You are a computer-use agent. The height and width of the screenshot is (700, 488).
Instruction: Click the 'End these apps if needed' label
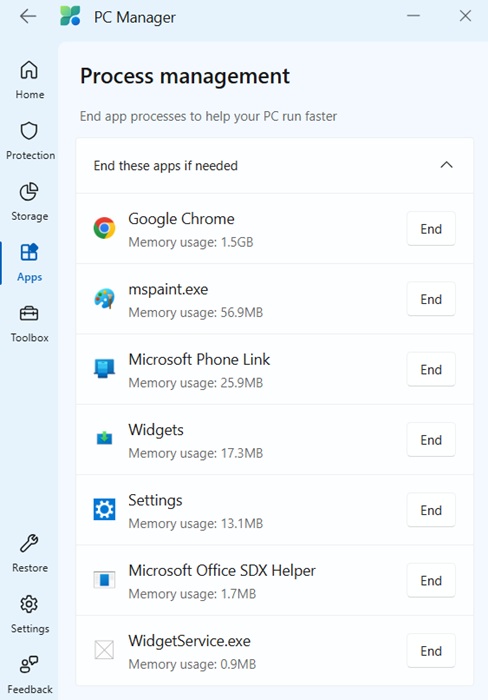[166, 166]
